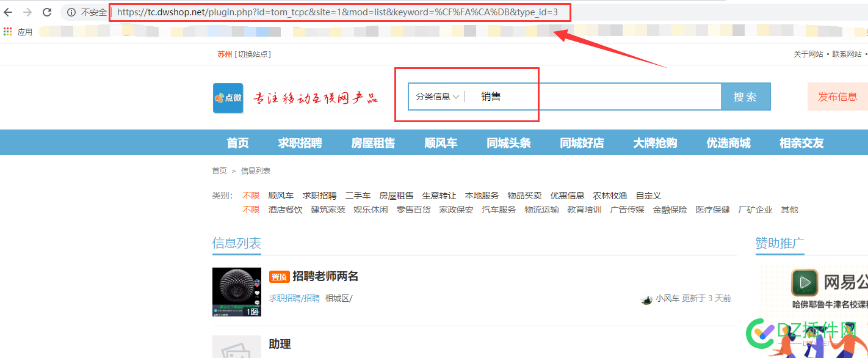This screenshot has height=358, width=868.
Task: Open 房屋租售 in the blue navigation bar
Action: (373, 143)
